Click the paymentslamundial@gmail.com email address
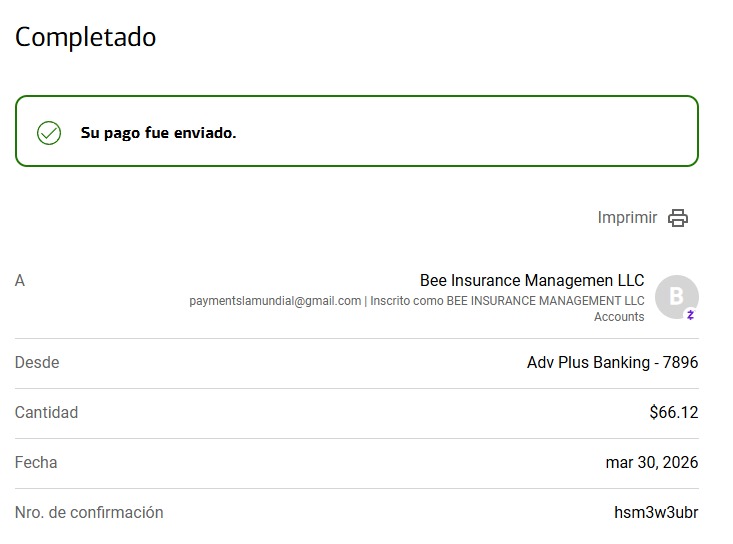Viewport: 733px width, 544px height. [x=275, y=301]
